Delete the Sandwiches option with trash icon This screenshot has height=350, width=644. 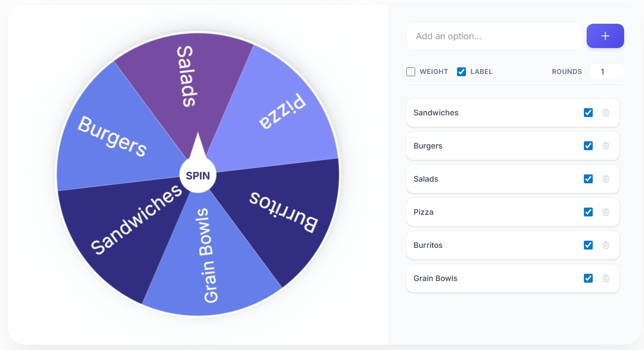tap(606, 113)
